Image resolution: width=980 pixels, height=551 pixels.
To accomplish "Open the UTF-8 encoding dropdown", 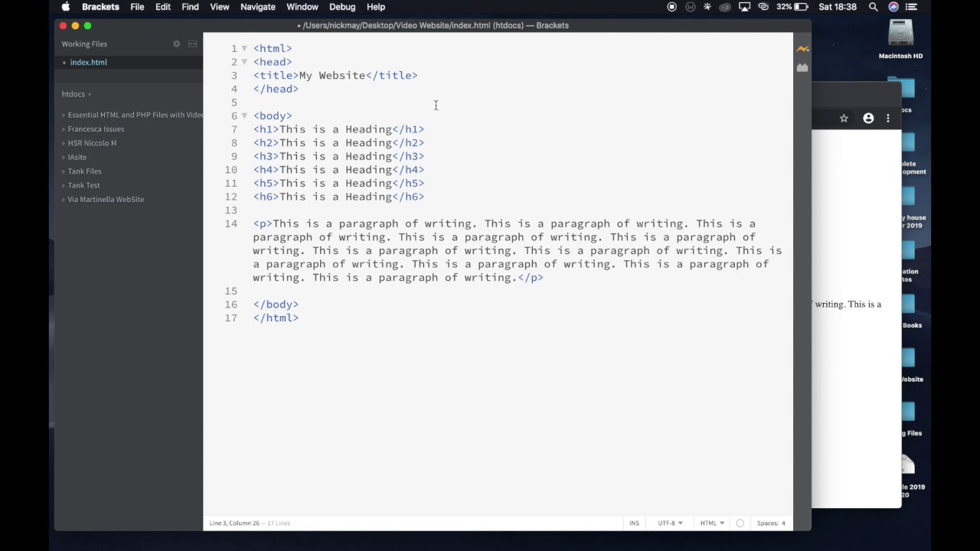I will [670, 523].
